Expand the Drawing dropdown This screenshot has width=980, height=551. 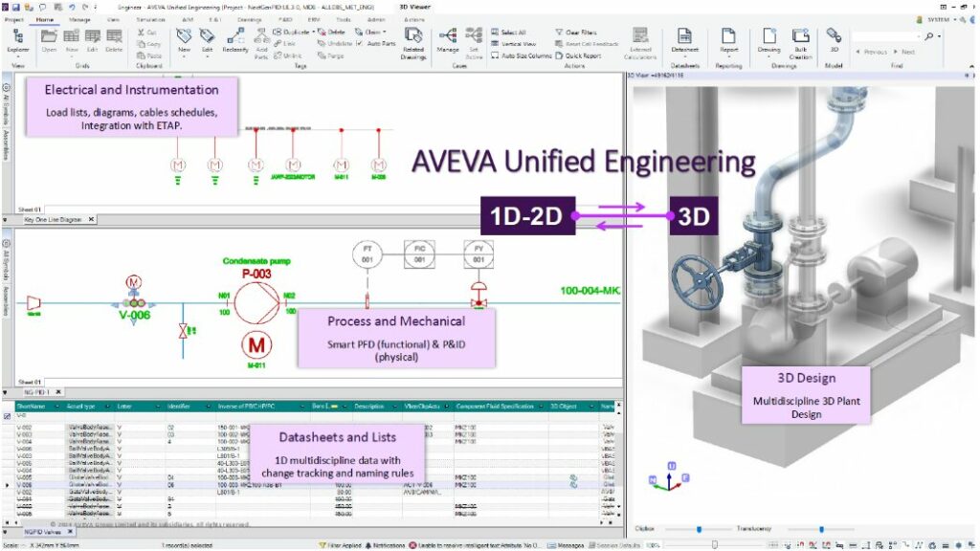tap(768, 56)
